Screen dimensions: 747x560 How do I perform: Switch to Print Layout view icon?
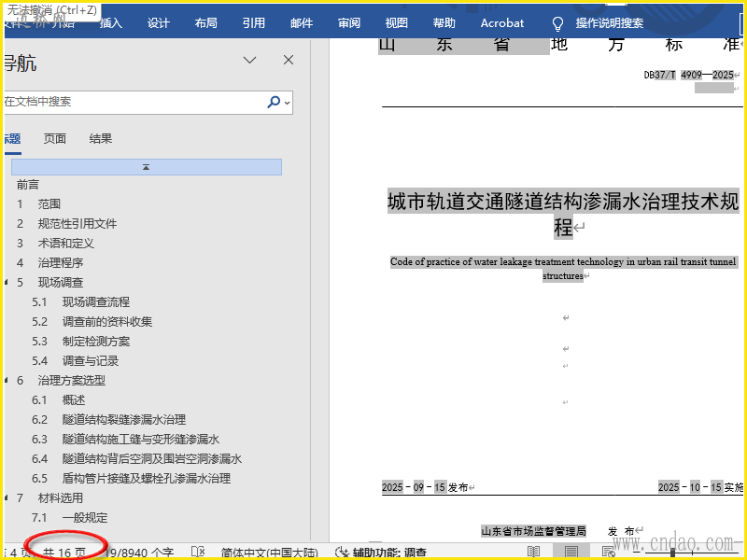click(571, 553)
